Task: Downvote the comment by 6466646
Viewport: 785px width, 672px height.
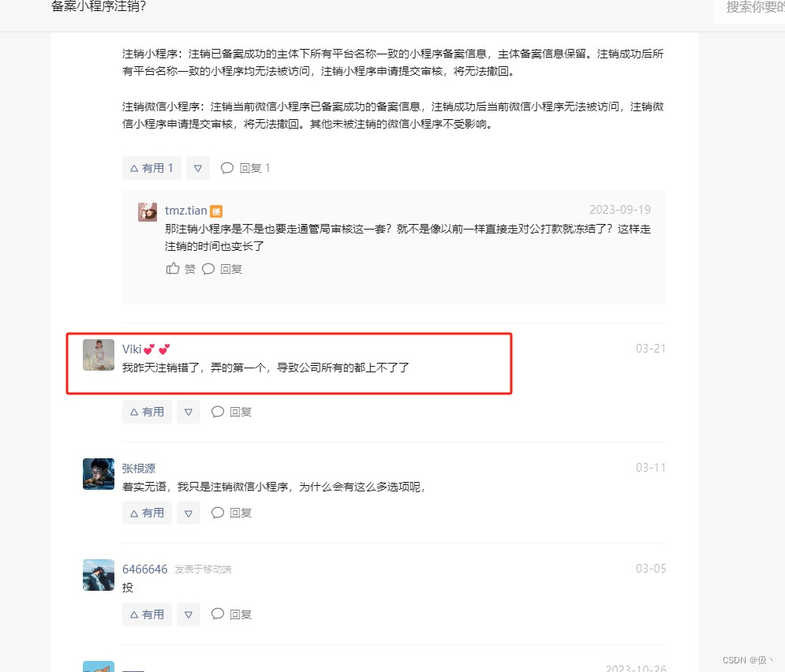Action: tap(189, 614)
